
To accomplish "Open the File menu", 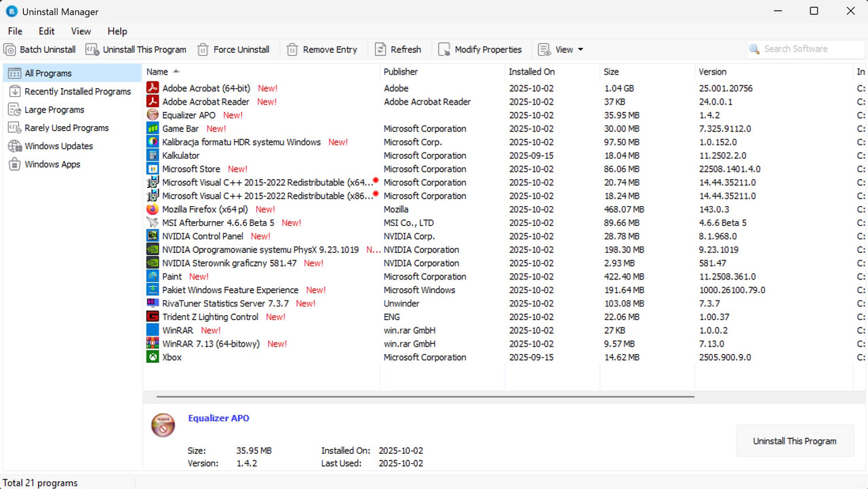I will click(x=15, y=31).
